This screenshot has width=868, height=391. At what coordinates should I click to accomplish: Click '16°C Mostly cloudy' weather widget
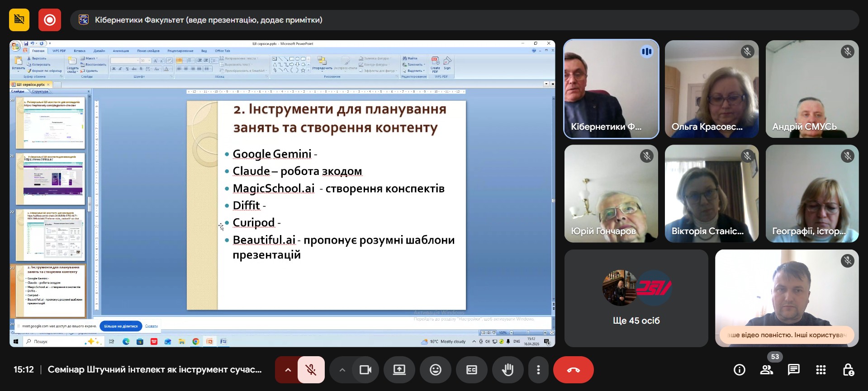click(443, 342)
